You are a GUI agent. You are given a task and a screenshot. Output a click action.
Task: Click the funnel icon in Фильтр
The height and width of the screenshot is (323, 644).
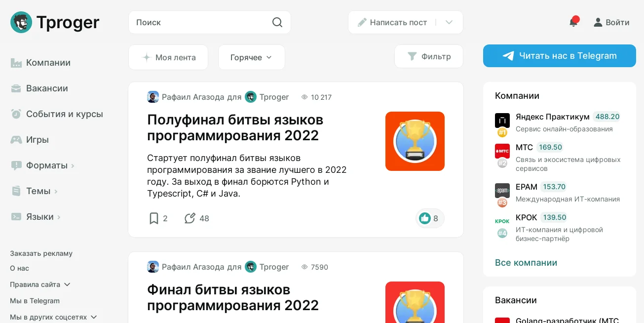coord(412,56)
